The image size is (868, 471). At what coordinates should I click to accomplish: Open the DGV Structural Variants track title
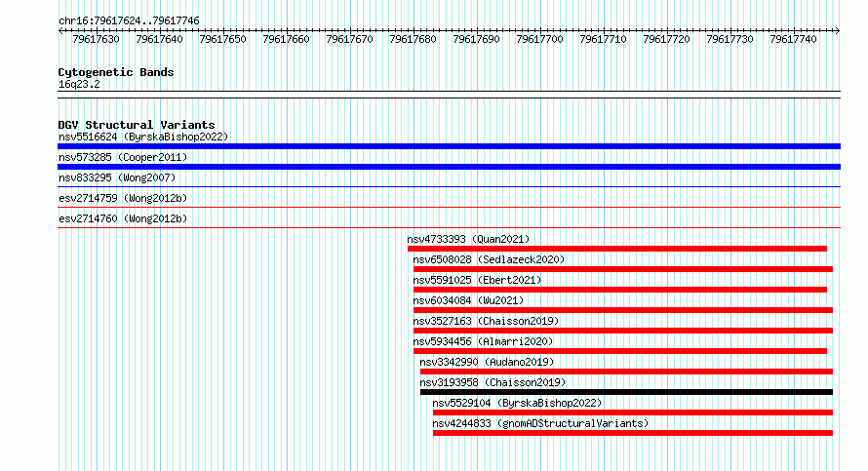[137, 125]
